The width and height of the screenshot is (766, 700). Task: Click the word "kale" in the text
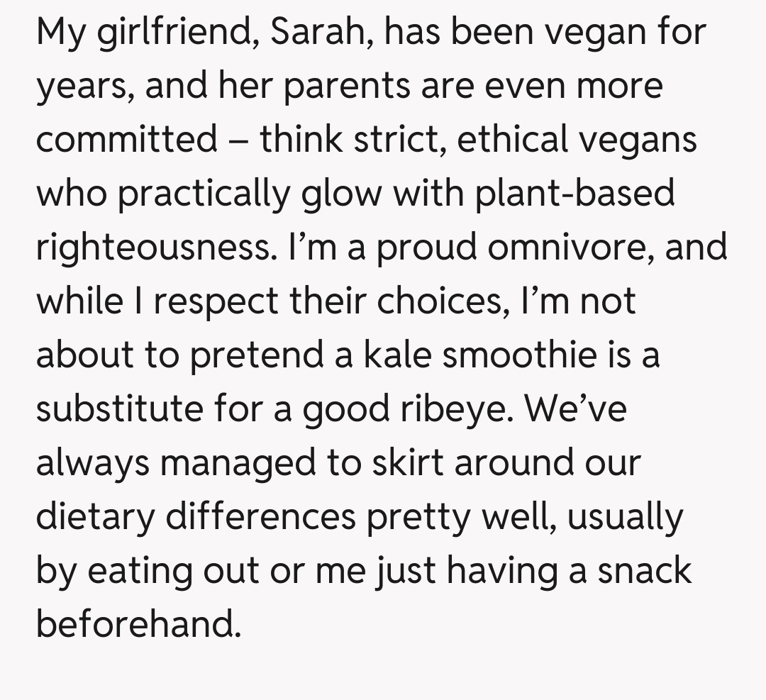coord(397,355)
